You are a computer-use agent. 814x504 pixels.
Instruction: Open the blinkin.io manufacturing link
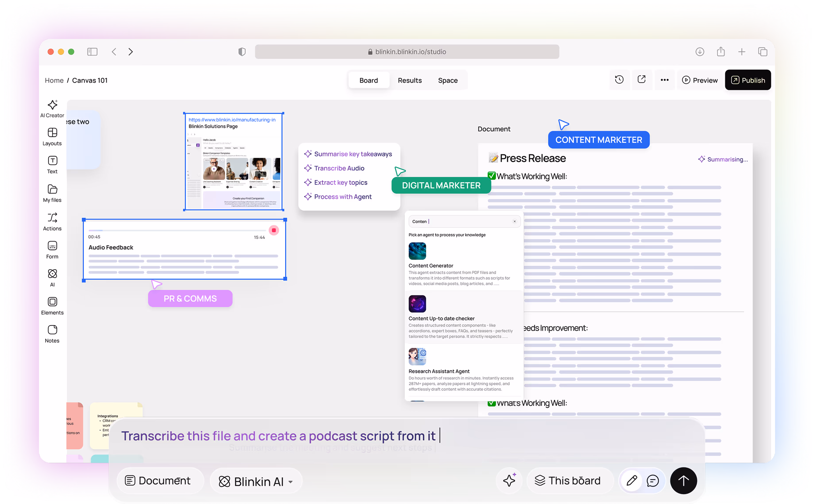[x=232, y=120]
